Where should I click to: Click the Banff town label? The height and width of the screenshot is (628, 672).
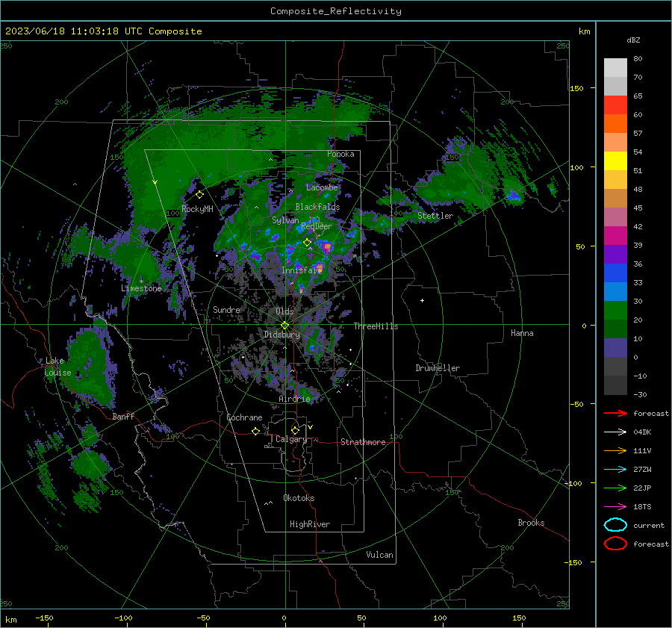click(123, 416)
